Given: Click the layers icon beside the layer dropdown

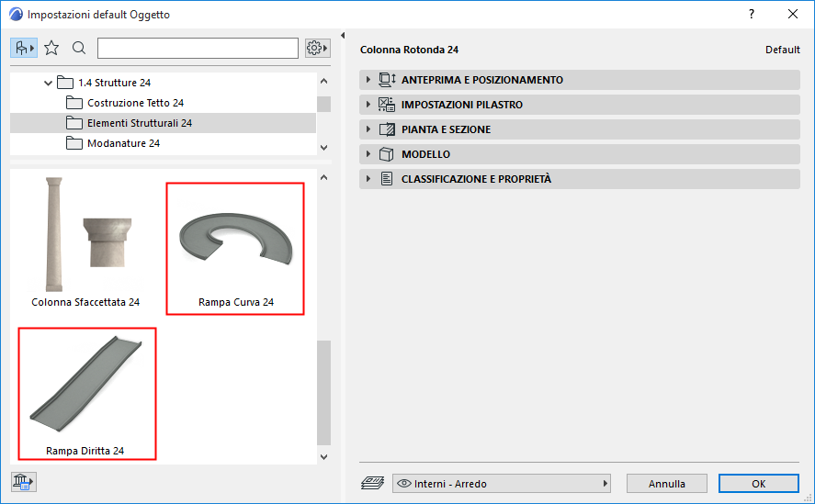Looking at the screenshot, I should (371, 484).
